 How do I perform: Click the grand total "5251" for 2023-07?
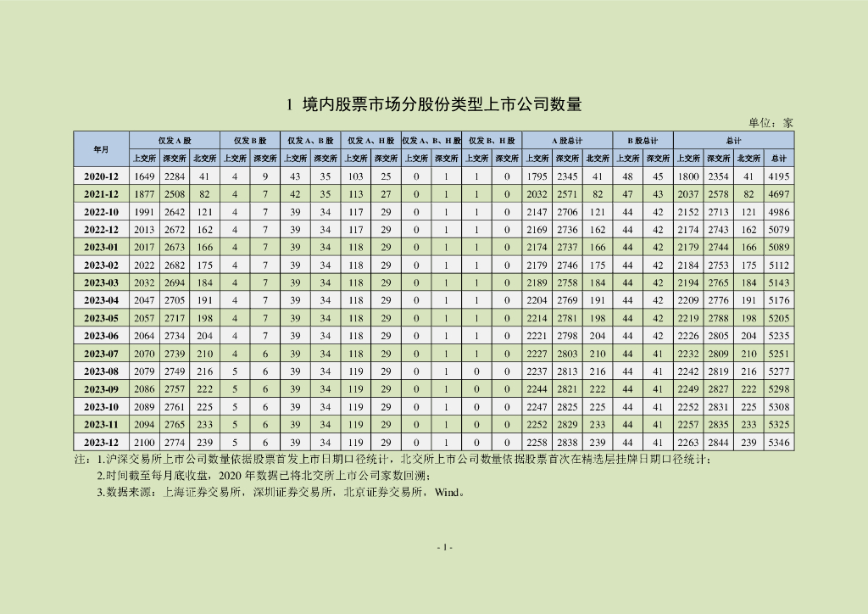779,354
